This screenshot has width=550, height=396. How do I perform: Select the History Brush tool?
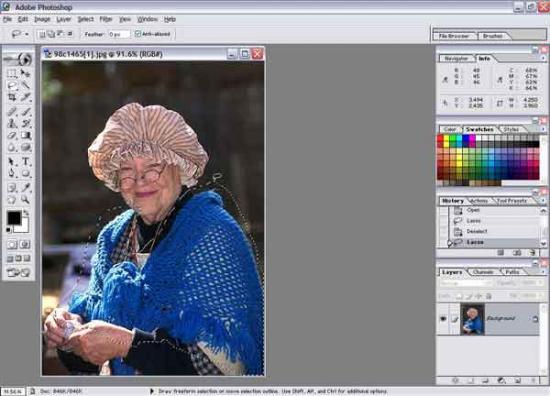[25, 124]
